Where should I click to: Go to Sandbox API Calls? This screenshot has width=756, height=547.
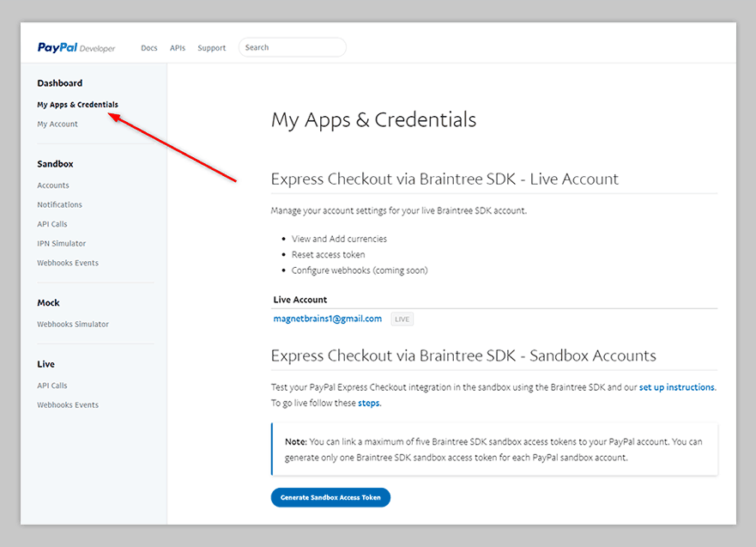[52, 224]
